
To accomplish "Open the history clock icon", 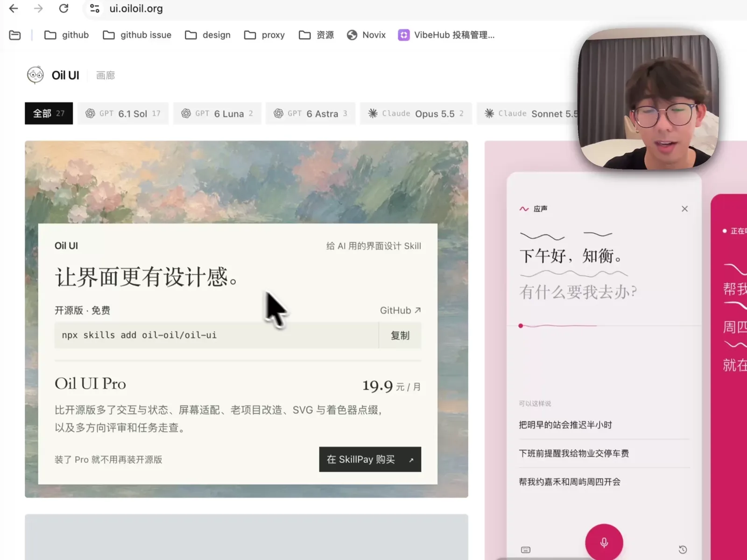I will pyautogui.click(x=683, y=550).
